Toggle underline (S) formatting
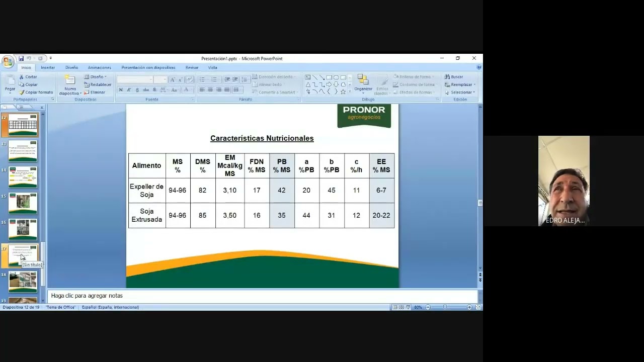 pyautogui.click(x=137, y=90)
